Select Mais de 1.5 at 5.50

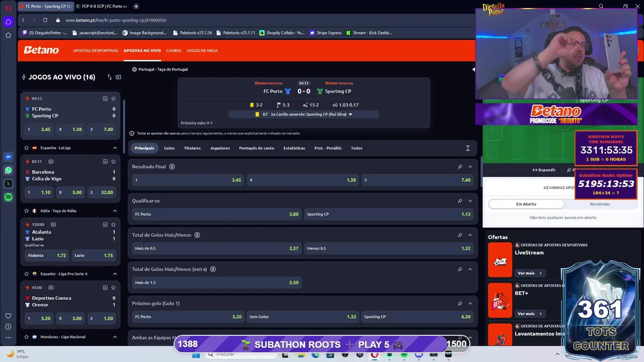[216, 283]
